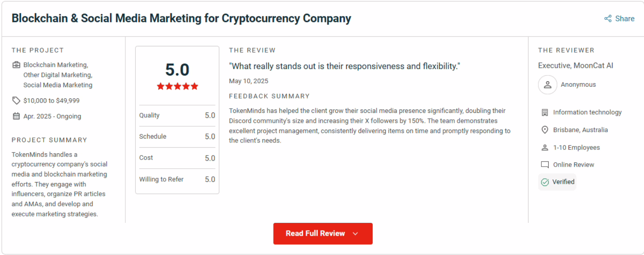Click the Executive, MoonCat AI reviewer title
This screenshot has width=644, height=255.
point(575,66)
